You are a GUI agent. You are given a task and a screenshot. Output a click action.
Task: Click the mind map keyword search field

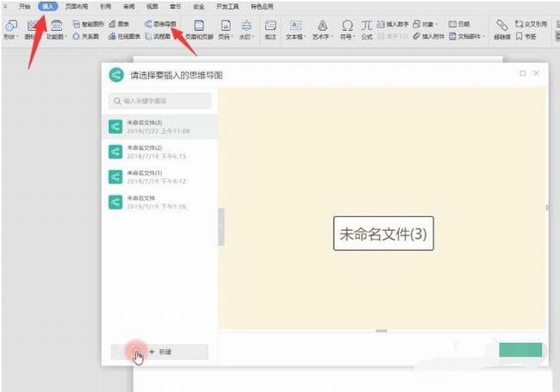point(159,101)
